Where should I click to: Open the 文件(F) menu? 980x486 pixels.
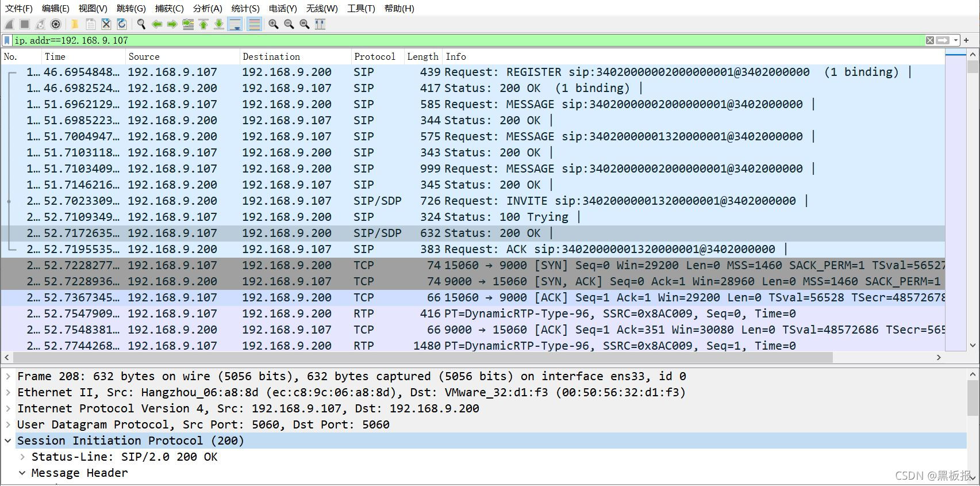click(x=18, y=8)
